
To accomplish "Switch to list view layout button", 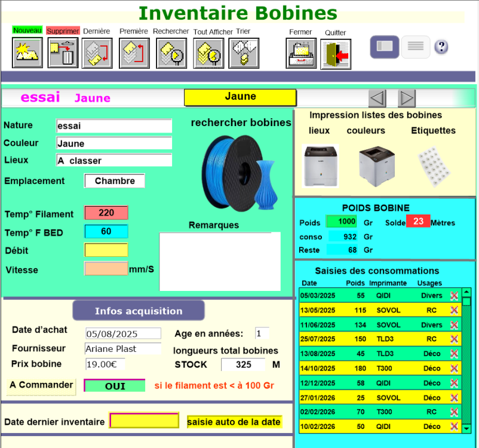I will click(416, 47).
